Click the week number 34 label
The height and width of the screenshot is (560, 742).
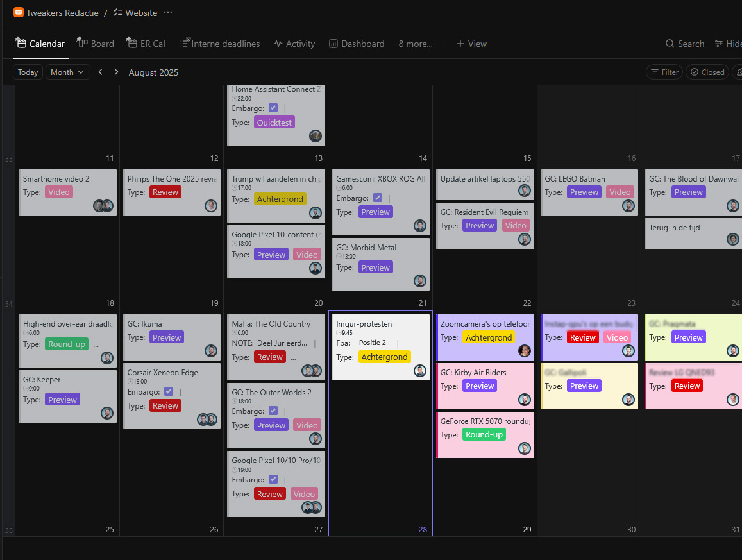[8, 304]
